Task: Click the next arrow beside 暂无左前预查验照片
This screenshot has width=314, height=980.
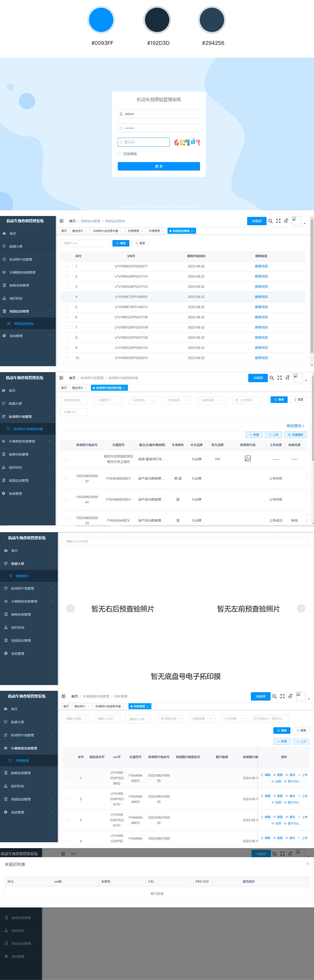Action: coord(301,608)
